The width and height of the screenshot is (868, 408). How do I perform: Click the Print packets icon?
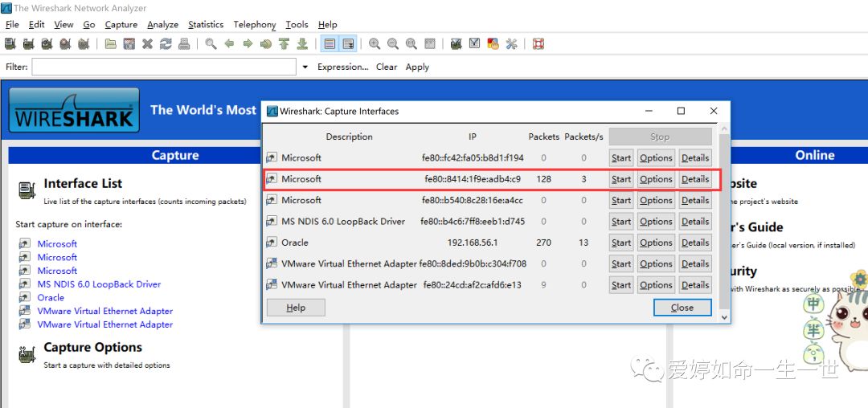click(184, 43)
